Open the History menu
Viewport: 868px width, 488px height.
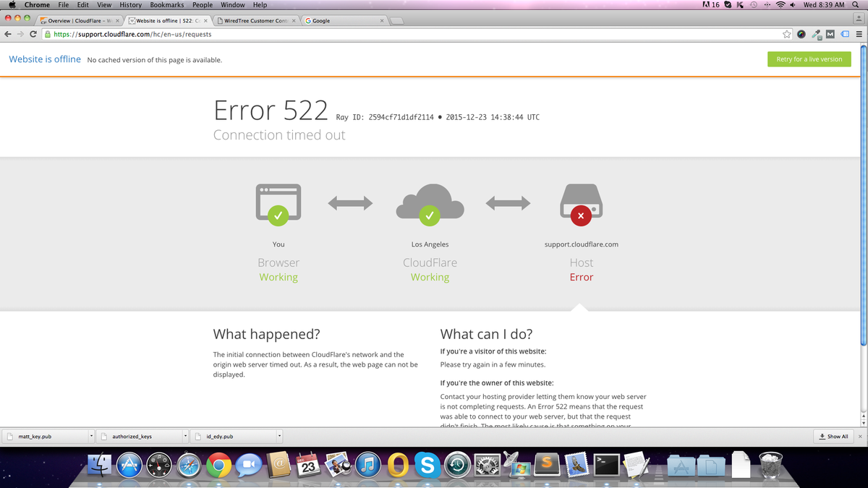point(130,5)
